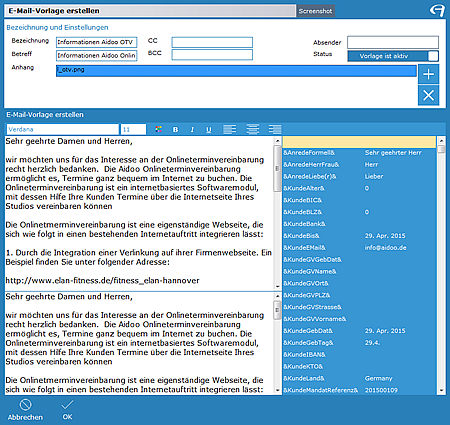
Task: Select the &AnredeLiebe(r)& placeholder
Action: (x=310, y=176)
